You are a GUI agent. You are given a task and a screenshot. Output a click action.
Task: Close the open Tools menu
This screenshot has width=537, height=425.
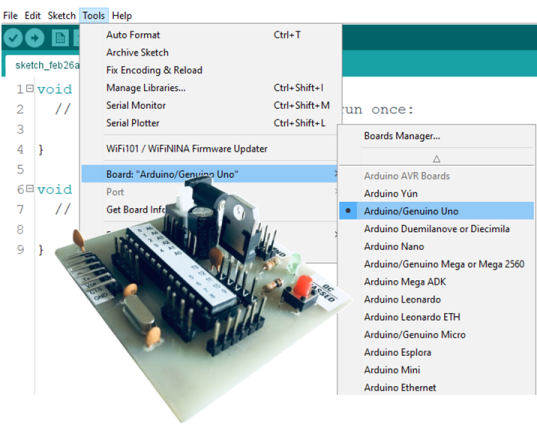93,16
